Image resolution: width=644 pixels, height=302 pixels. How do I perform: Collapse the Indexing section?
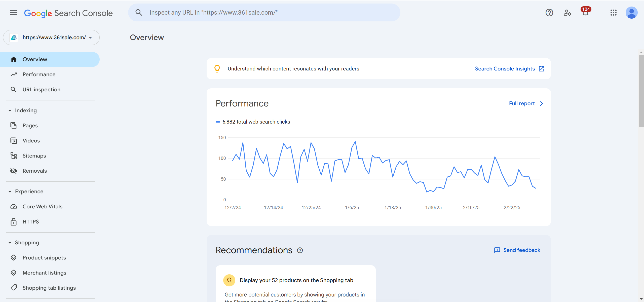(x=10, y=110)
